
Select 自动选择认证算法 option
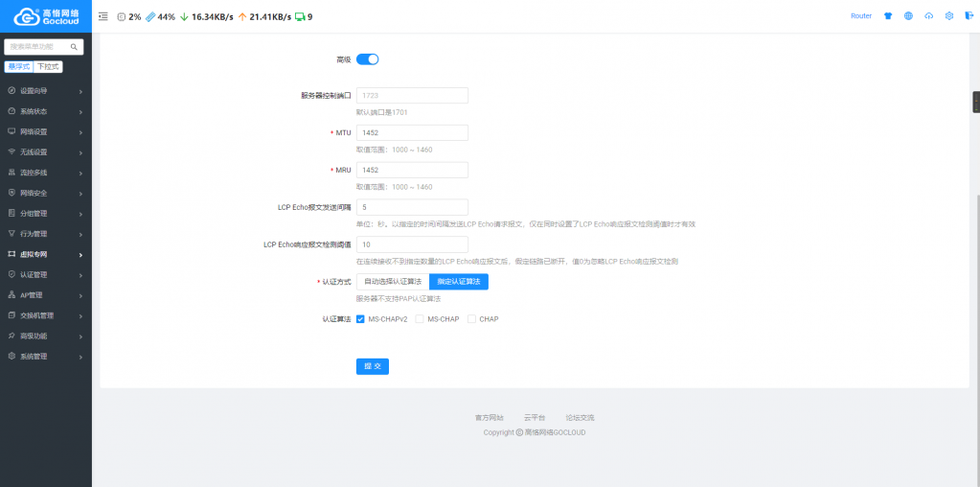tap(393, 282)
